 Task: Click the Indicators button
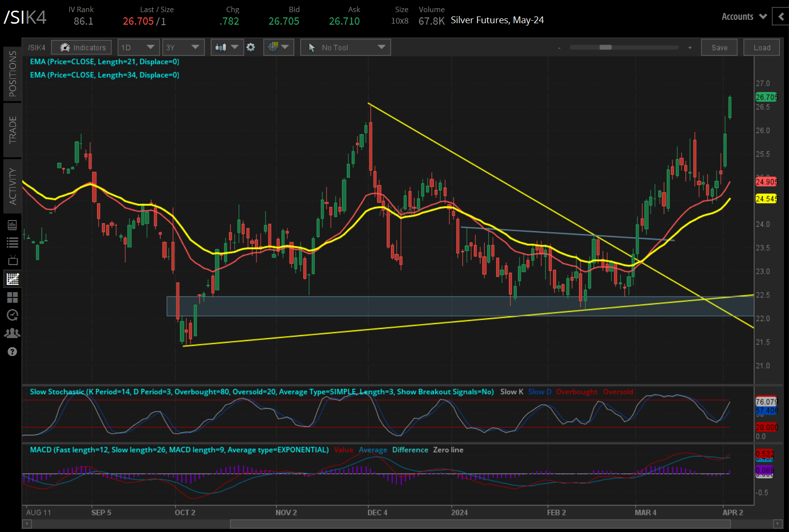point(82,47)
